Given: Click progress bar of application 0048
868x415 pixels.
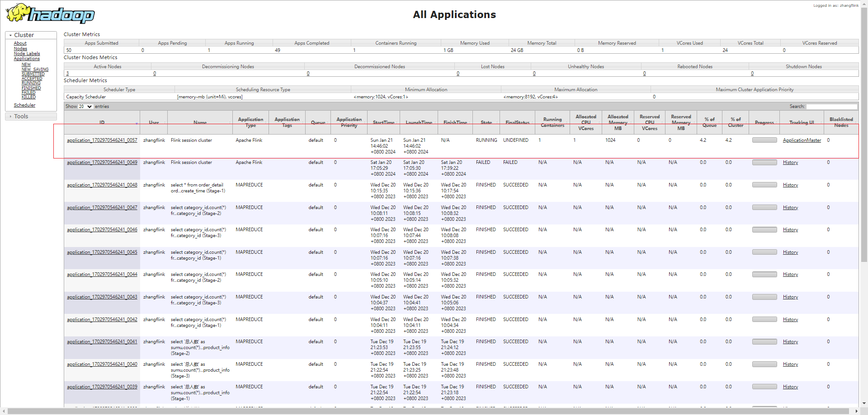Looking at the screenshot, I should coord(764,185).
